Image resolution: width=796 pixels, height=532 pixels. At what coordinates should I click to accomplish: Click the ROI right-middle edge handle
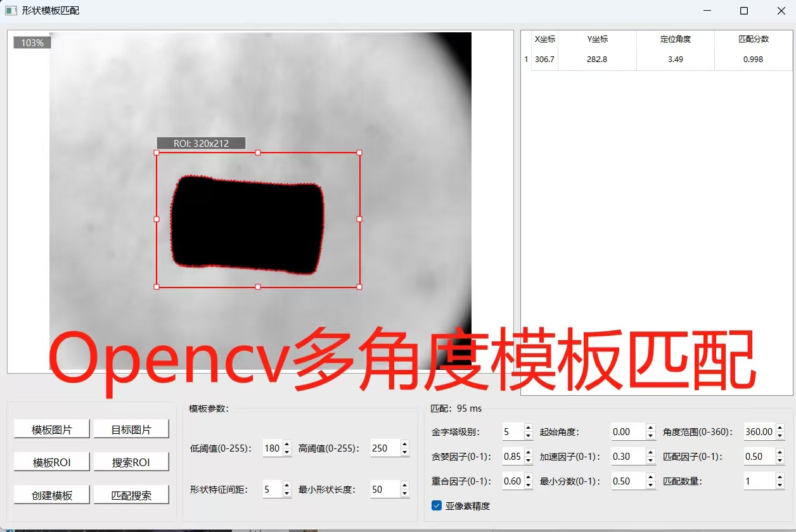point(359,219)
